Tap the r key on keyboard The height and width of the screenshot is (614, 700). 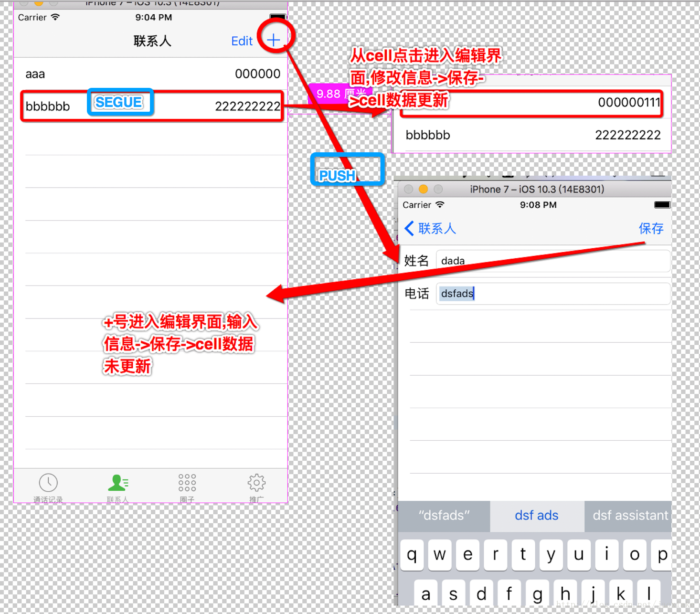tap(496, 555)
